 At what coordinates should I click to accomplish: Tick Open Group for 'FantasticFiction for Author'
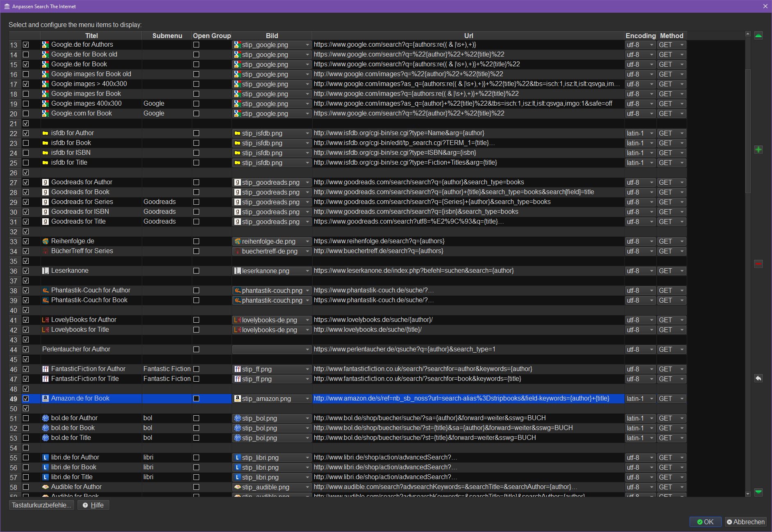pyautogui.click(x=196, y=369)
